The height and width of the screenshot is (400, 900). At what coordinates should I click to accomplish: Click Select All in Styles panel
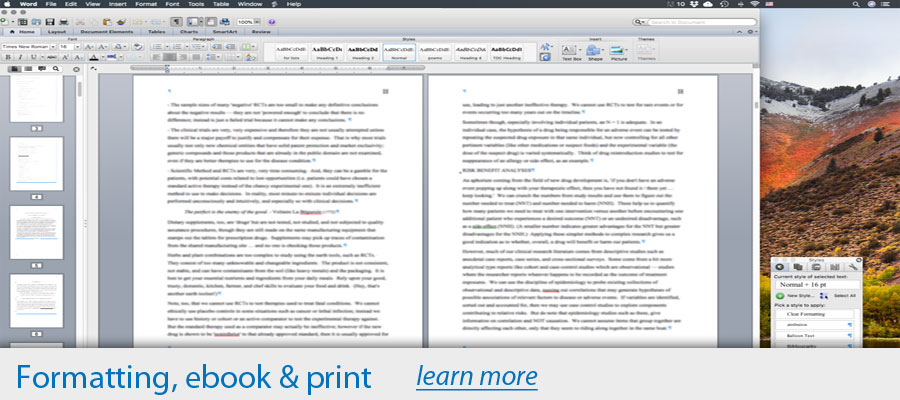tap(844, 296)
